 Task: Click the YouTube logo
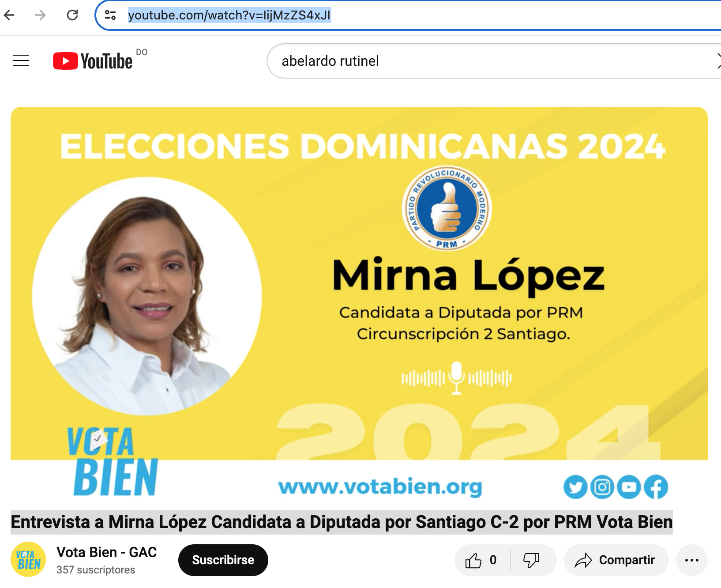tap(93, 61)
